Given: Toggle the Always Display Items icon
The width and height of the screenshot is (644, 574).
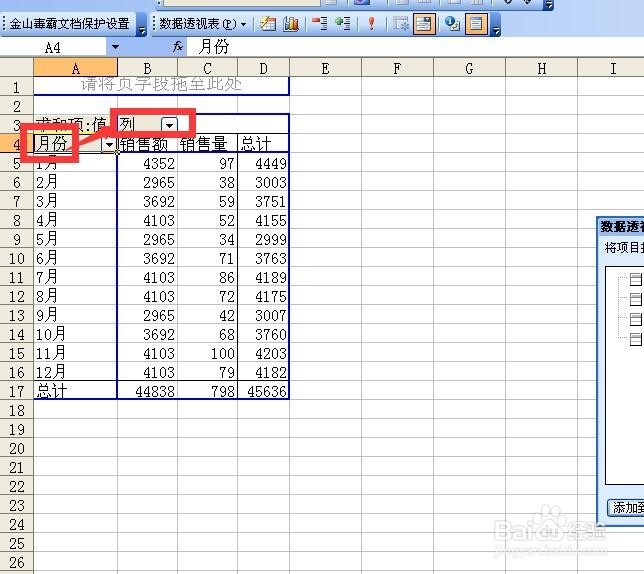Looking at the screenshot, I should point(424,24).
